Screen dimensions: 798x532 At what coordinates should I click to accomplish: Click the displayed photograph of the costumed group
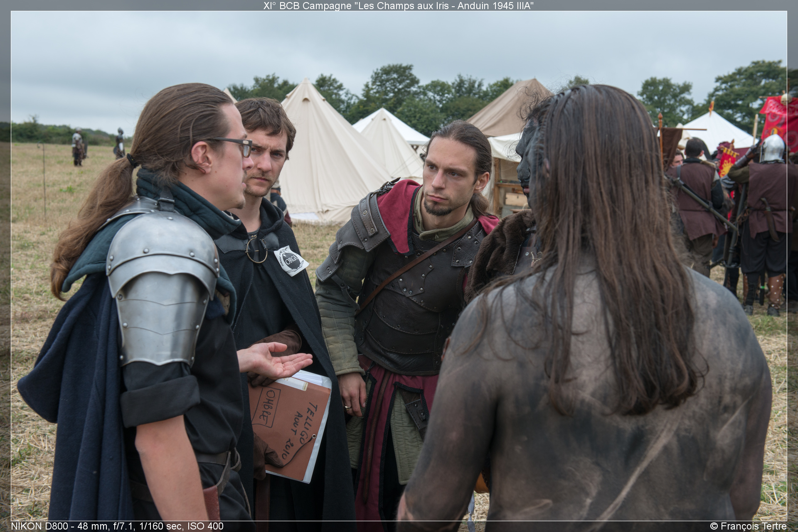[x=399, y=266]
